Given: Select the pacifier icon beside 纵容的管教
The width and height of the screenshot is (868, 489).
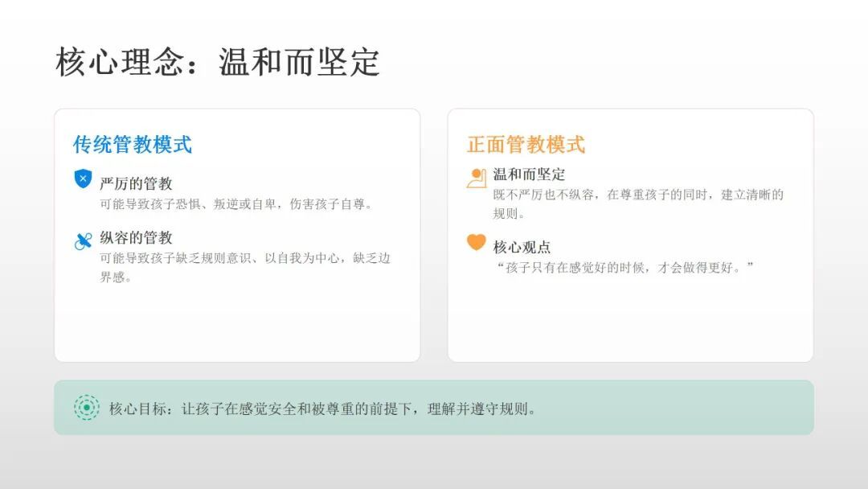Looking at the screenshot, I should [83, 240].
